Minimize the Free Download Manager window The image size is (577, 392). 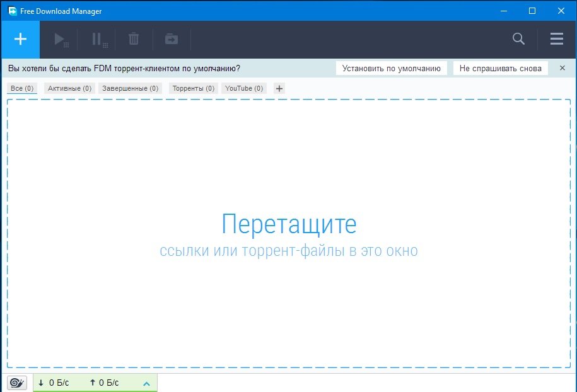pos(504,11)
